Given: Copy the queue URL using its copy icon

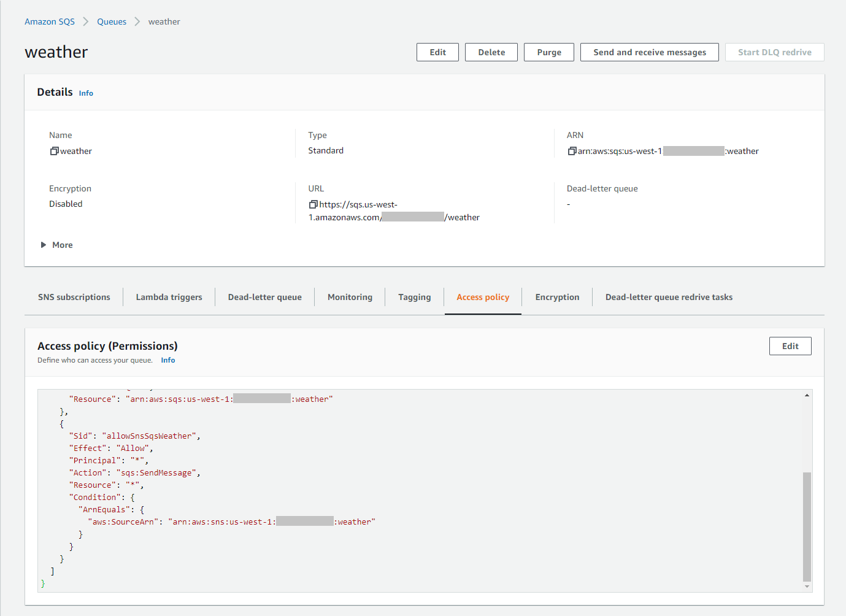Looking at the screenshot, I should coord(313,204).
